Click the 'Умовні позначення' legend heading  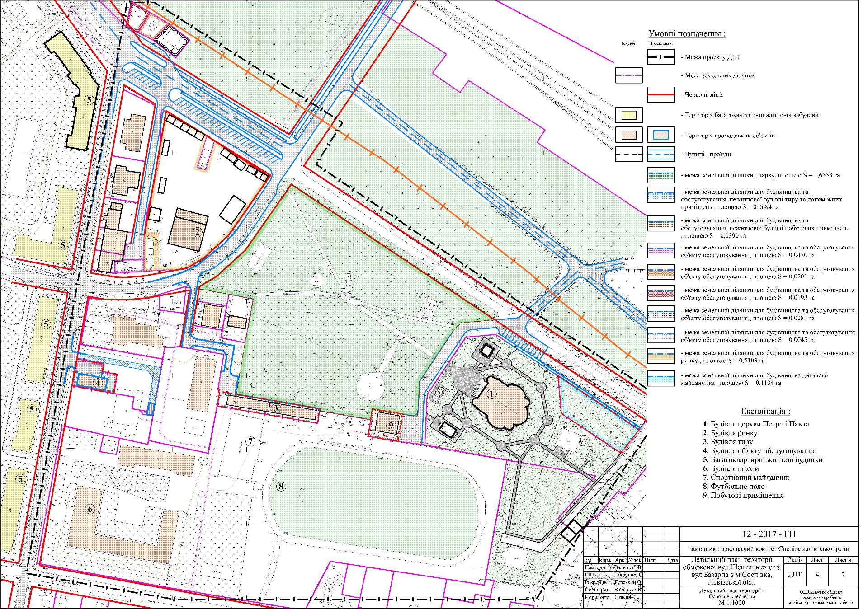(x=687, y=34)
